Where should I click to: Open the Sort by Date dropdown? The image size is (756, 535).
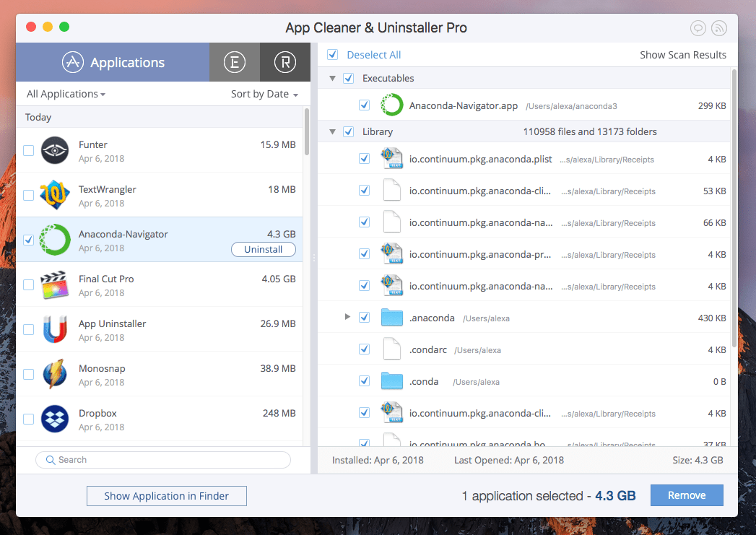pos(264,94)
